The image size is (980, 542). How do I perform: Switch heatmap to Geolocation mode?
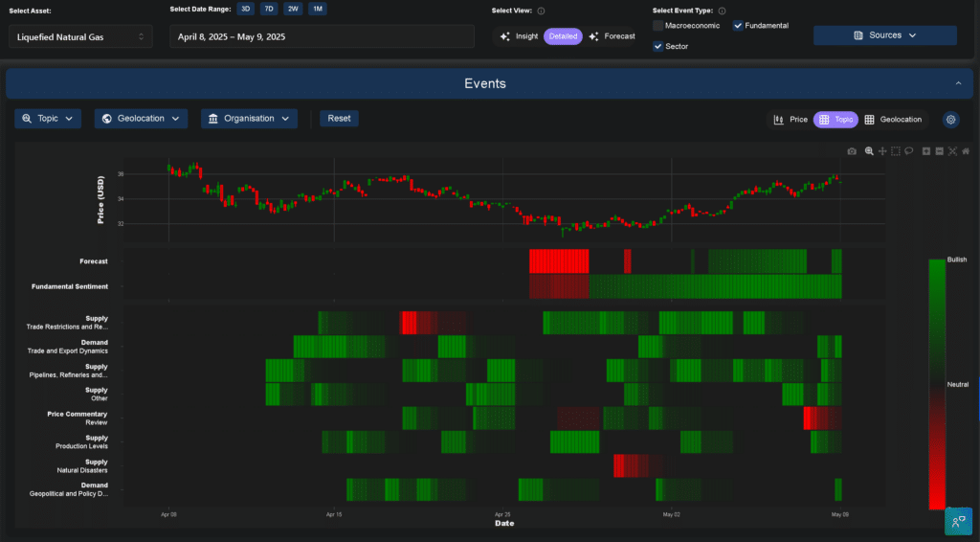click(893, 120)
